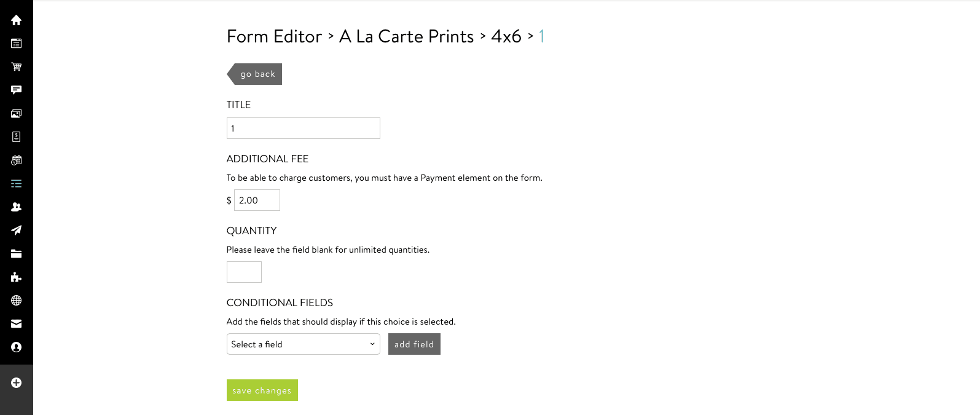Select the shopping cart store icon
Image resolution: width=980 pixels, height=415 pixels.
point(15,66)
